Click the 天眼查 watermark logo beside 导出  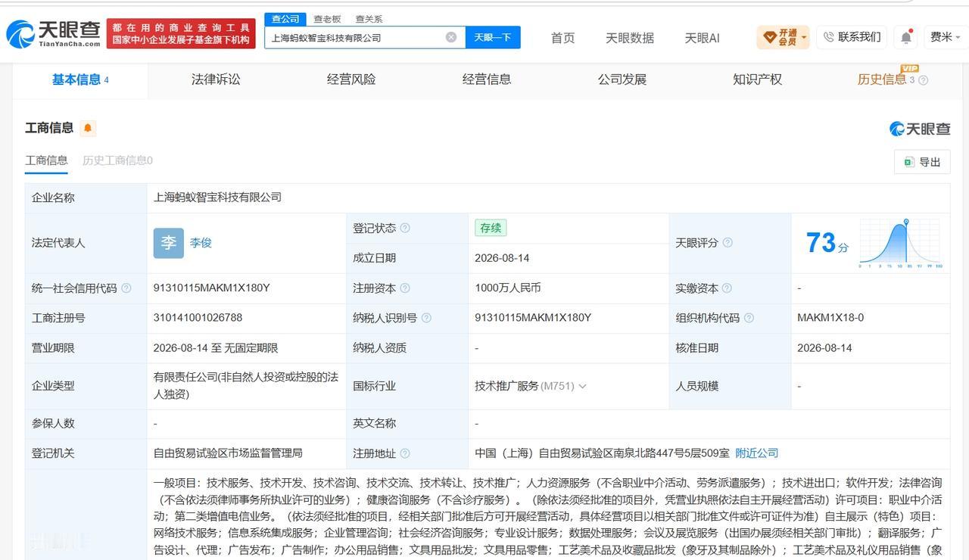(x=920, y=129)
